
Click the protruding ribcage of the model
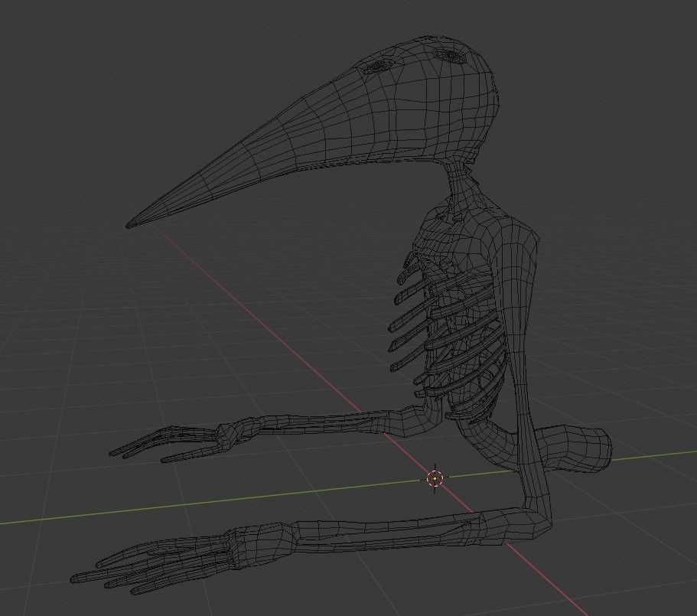click(449, 336)
